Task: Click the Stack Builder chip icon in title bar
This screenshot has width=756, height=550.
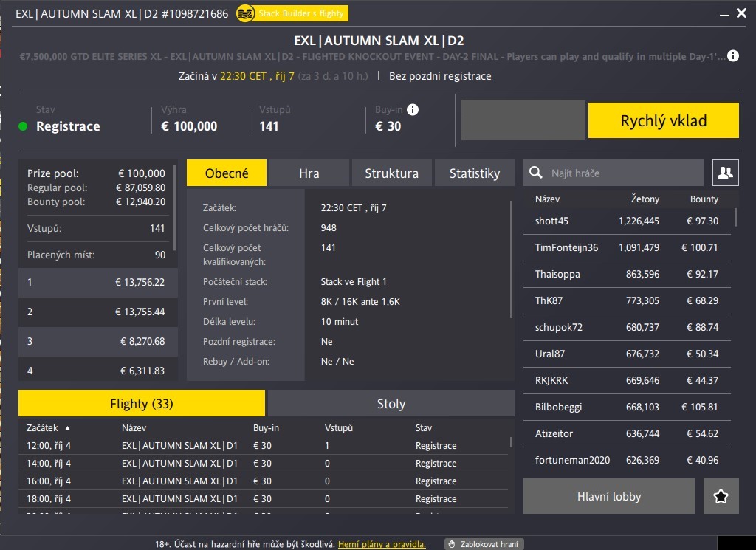Action: point(244,13)
